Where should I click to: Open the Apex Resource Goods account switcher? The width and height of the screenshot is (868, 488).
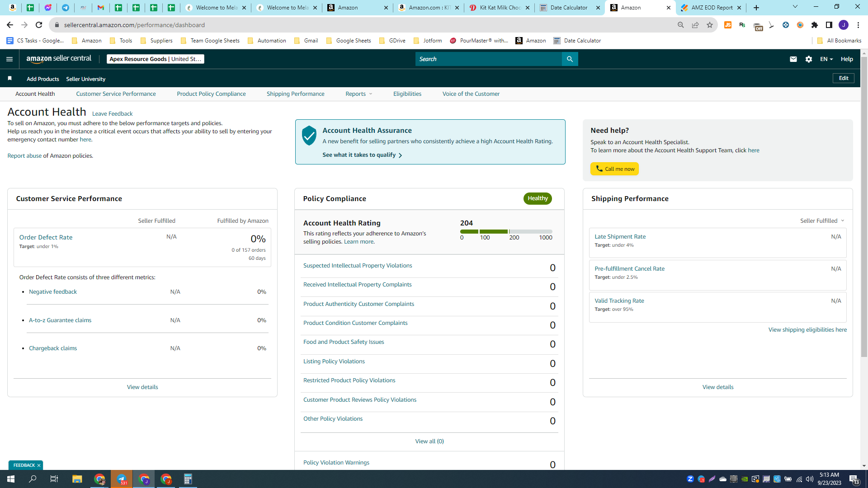pyautogui.click(x=156, y=59)
